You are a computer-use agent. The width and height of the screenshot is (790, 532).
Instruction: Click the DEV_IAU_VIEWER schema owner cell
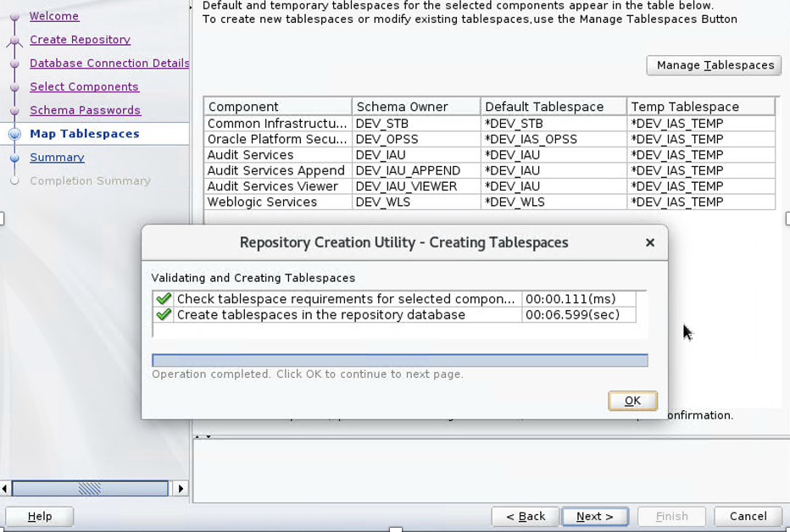point(416,186)
